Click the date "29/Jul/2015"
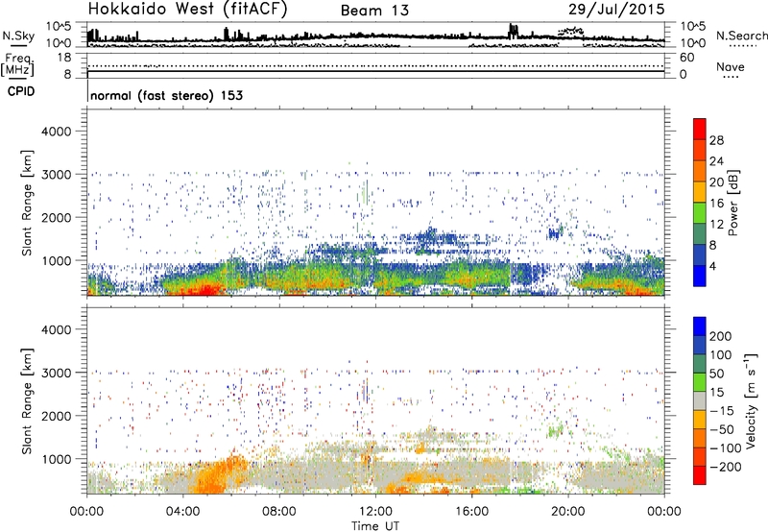This screenshot has width=768, height=532. click(616, 10)
